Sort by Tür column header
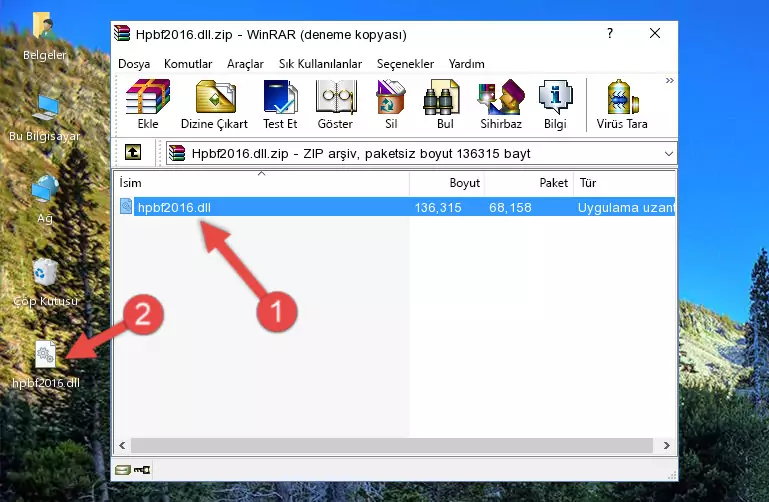 coord(624,182)
